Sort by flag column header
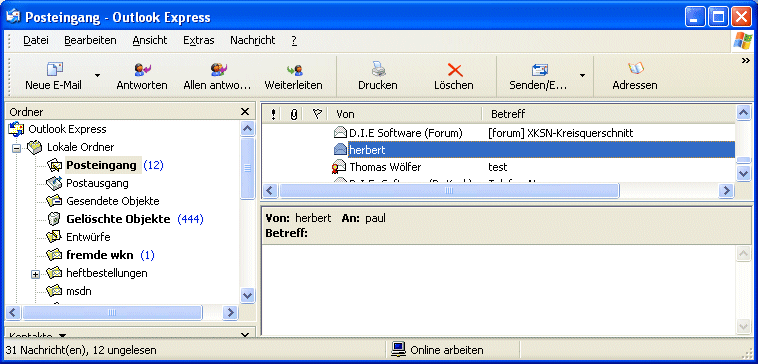Image resolution: width=758 pixels, height=364 pixels. coord(317,114)
